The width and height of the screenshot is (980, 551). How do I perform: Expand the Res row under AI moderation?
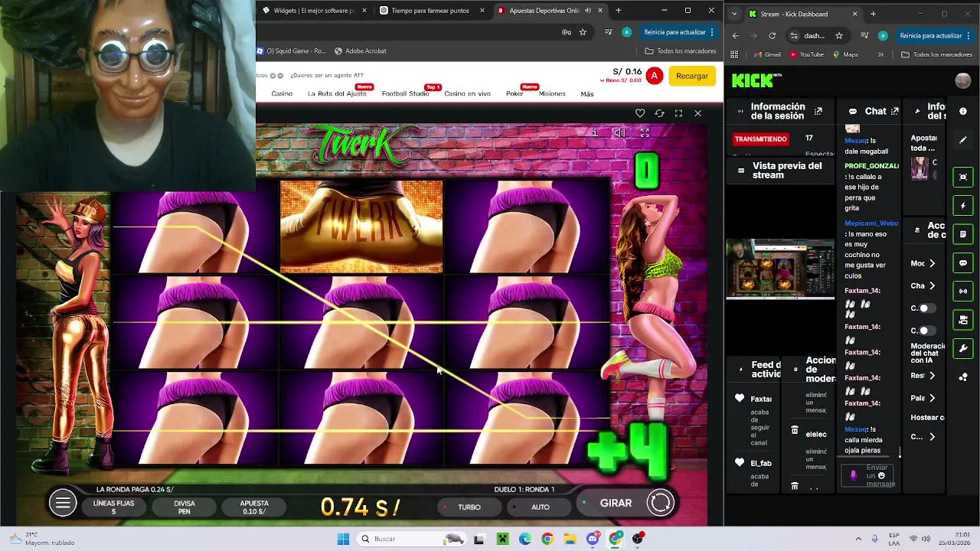click(x=923, y=376)
